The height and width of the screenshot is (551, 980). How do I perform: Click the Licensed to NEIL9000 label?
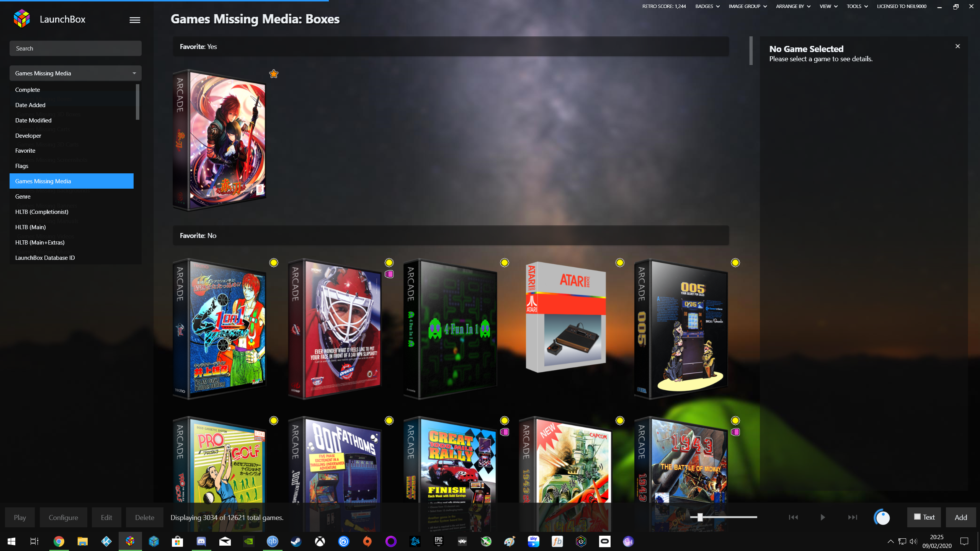coord(902,7)
